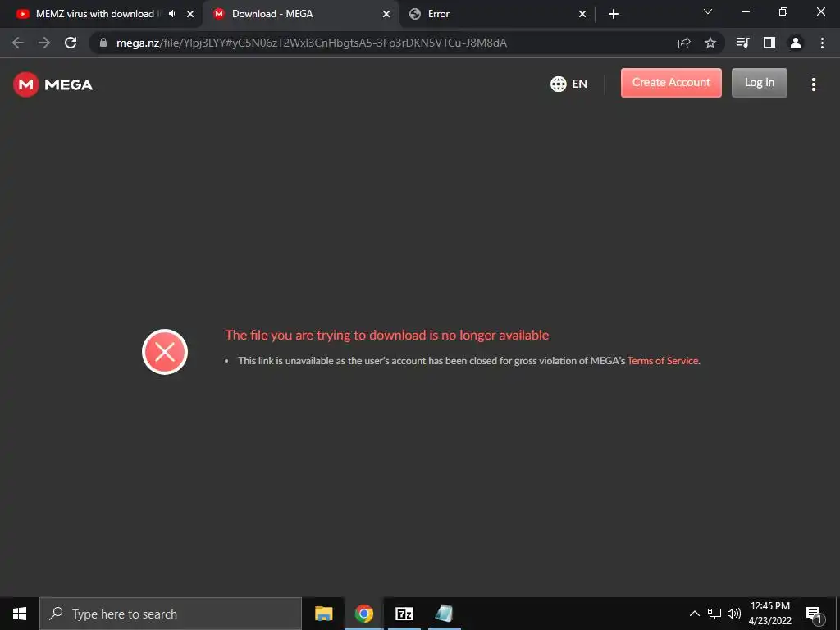Open the Windows Start menu
The width and height of the screenshot is (840, 630).
point(20,614)
